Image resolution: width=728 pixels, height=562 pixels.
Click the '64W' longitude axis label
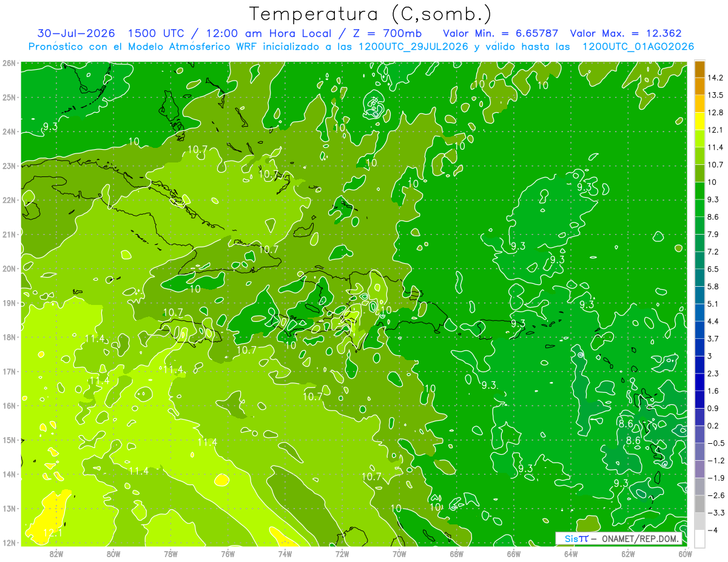tap(571, 554)
